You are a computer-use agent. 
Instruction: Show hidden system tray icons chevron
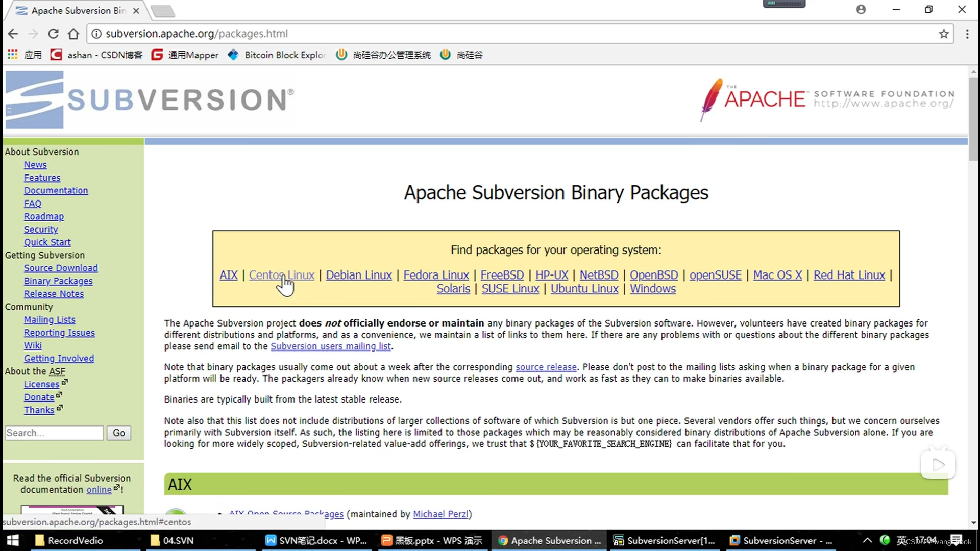click(867, 540)
